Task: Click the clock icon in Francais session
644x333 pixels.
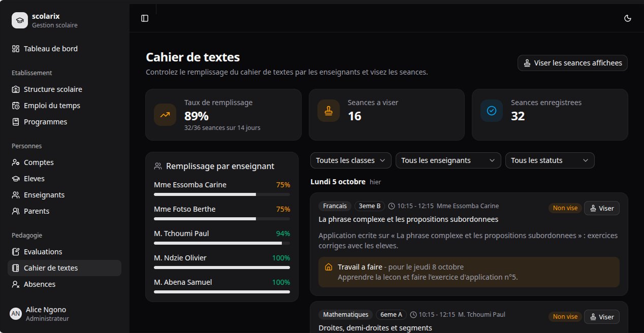Action: click(392, 206)
